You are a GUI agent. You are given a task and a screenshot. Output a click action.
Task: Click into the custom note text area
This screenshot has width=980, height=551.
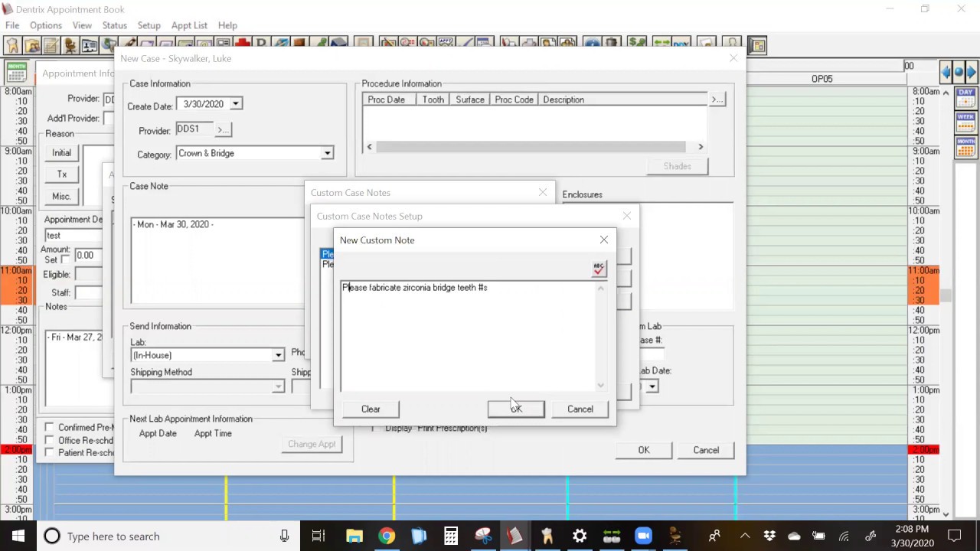tap(468, 337)
